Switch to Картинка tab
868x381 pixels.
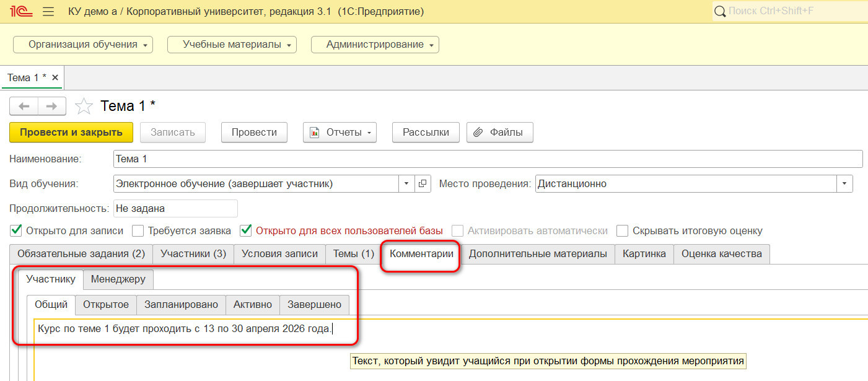644,253
